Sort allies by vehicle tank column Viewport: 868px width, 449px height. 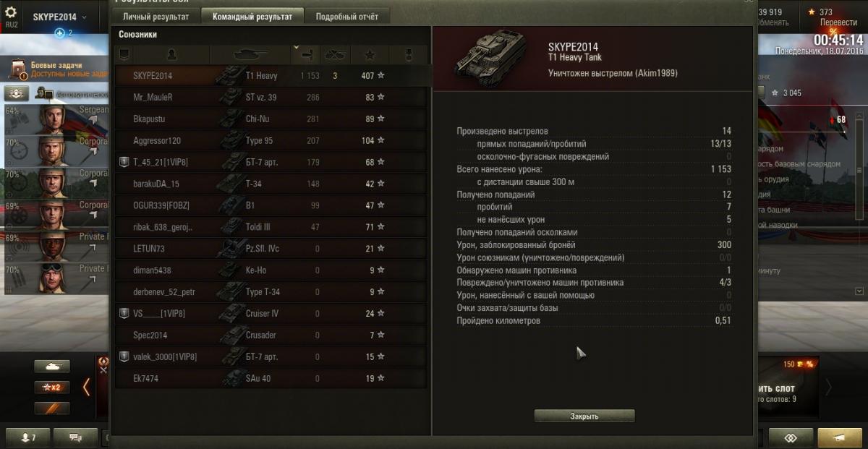pyautogui.click(x=250, y=54)
